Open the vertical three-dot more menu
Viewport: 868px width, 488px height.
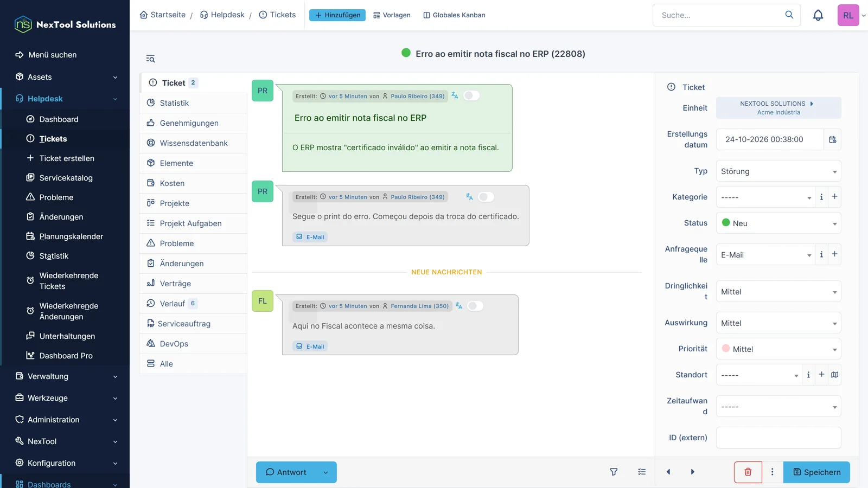pos(772,472)
